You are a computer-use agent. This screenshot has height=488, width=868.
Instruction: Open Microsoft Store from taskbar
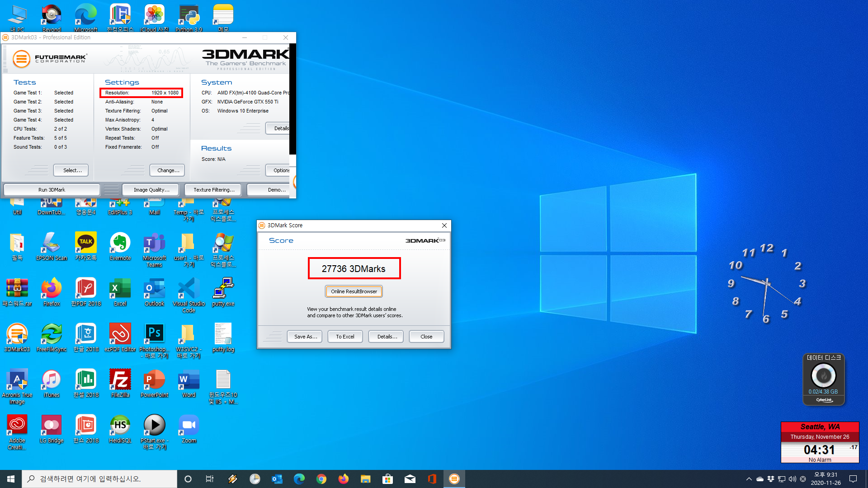pyautogui.click(x=388, y=479)
